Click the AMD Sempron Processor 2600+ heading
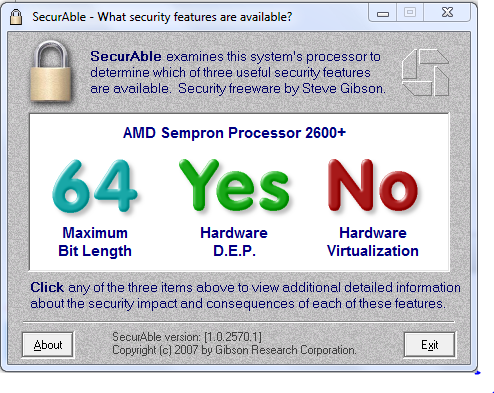494x393 pixels. pyautogui.click(x=234, y=133)
